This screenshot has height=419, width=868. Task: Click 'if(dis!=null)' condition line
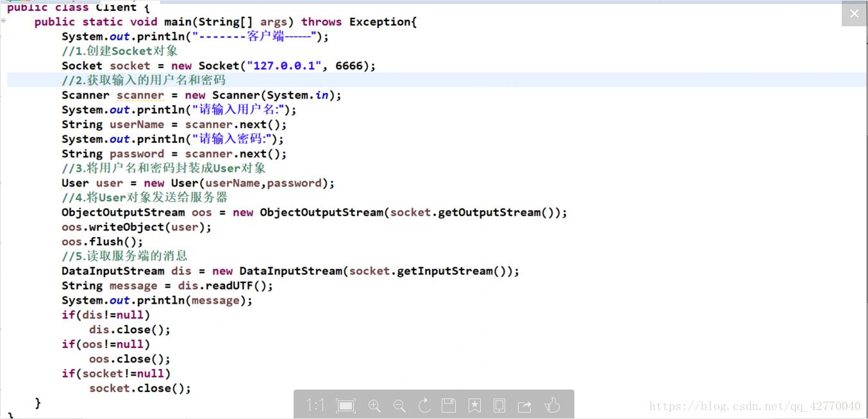(106, 316)
